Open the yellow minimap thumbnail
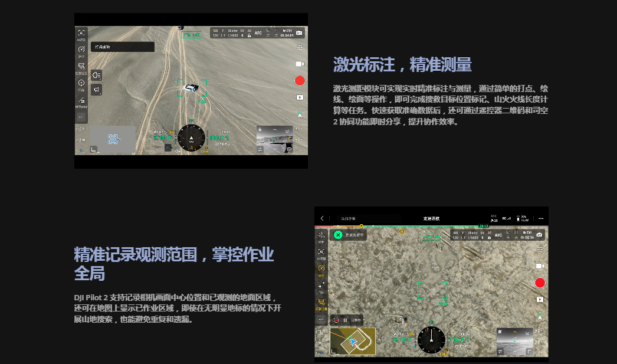The width and height of the screenshot is (617, 364). click(x=352, y=341)
